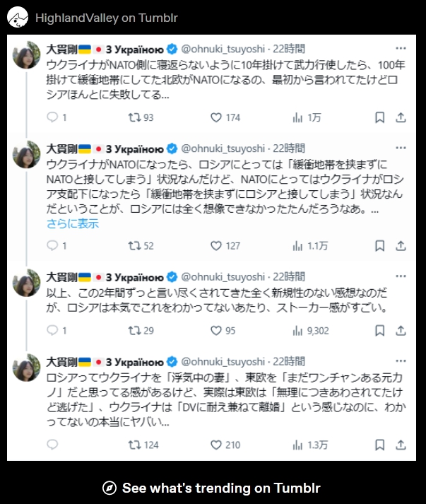View analytics of second tweet, 1.1万 views

tap(297, 246)
